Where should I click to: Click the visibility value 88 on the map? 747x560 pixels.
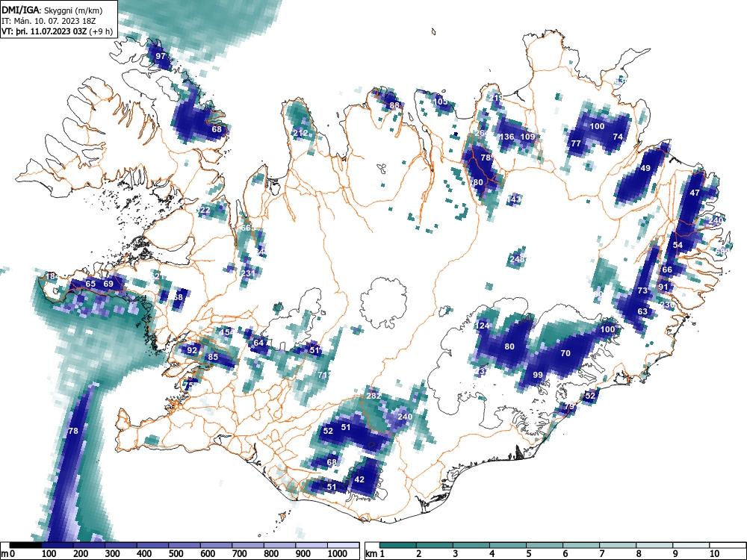click(x=394, y=106)
